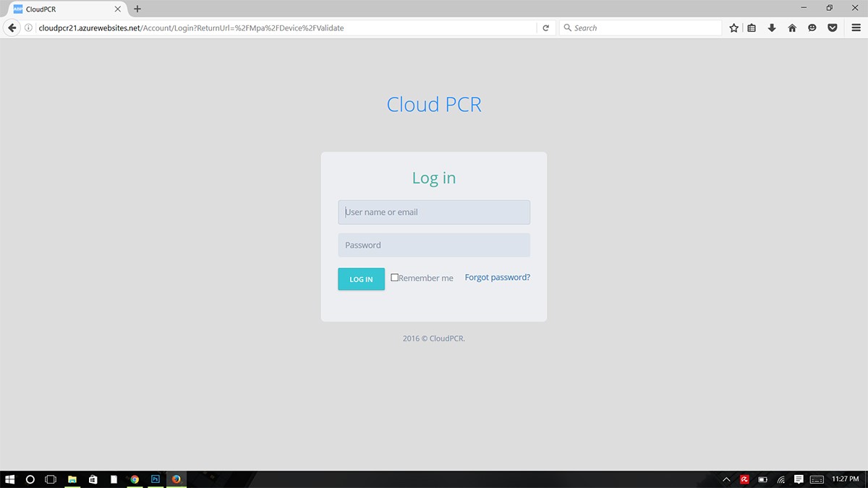
Task: Click the 11:27 PM taskbar clock
Action: pos(844,479)
